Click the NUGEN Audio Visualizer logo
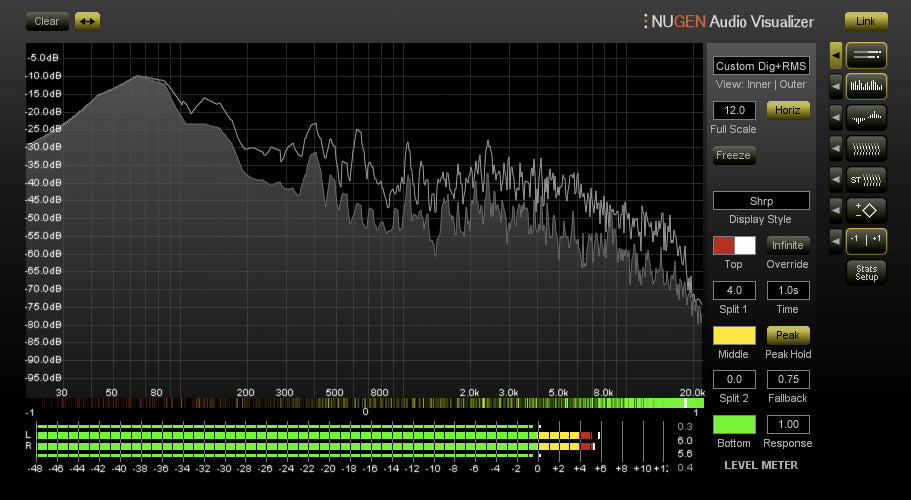 729,21
